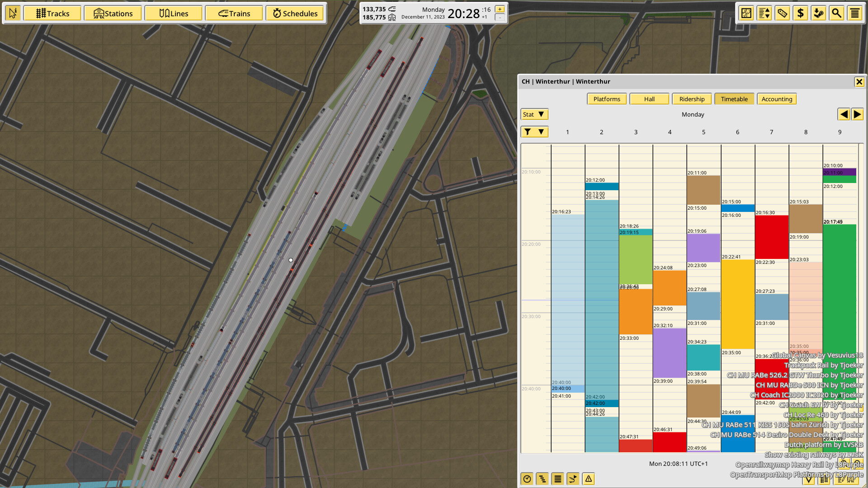Open the filter dropdown below Stat
The height and width of the screenshot is (488, 868).
535,131
